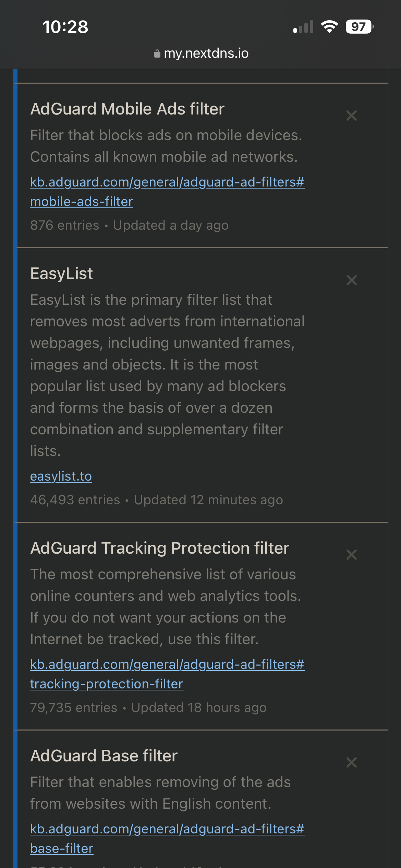The height and width of the screenshot is (868, 401).
Task: Select AdGuard Tracking Protection filter title
Action: (x=160, y=548)
